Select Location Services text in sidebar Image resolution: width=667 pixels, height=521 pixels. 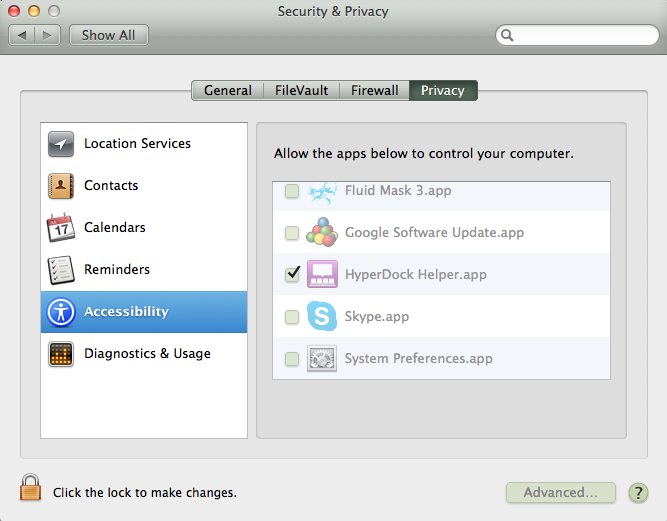(x=137, y=144)
